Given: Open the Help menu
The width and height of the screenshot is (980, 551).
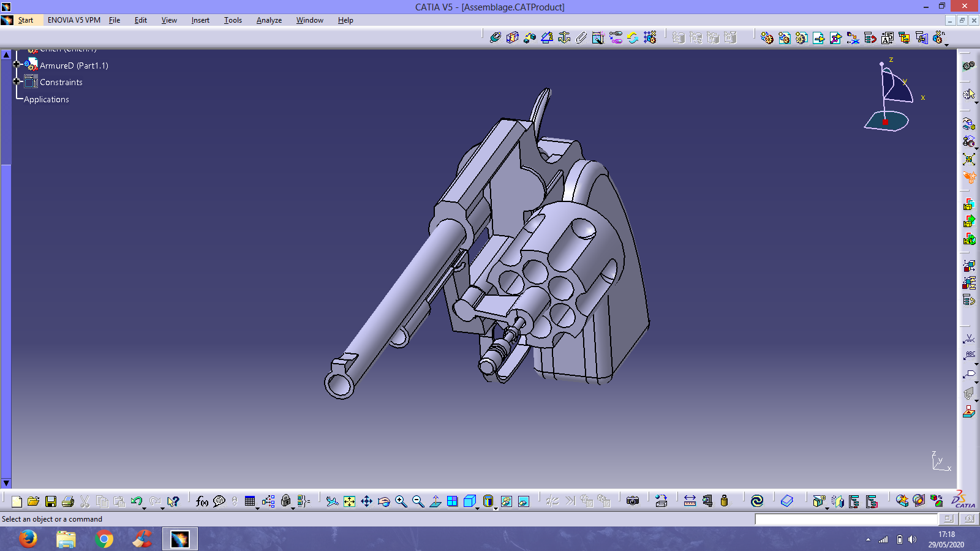Looking at the screenshot, I should tap(345, 20).
